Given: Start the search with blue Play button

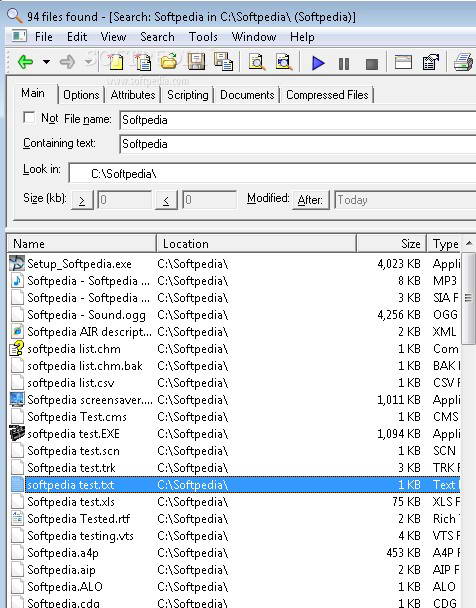Looking at the screenshot, I should (x=318, y=63).
